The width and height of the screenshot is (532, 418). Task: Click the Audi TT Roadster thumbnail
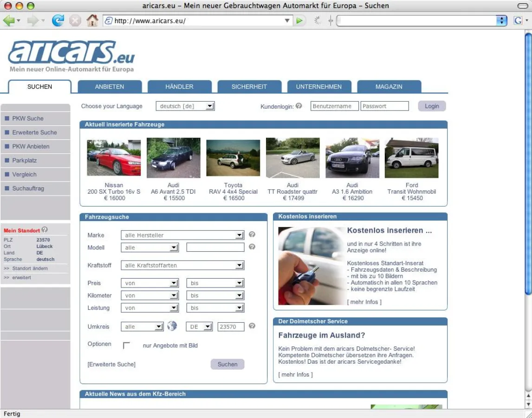[292, 157]
